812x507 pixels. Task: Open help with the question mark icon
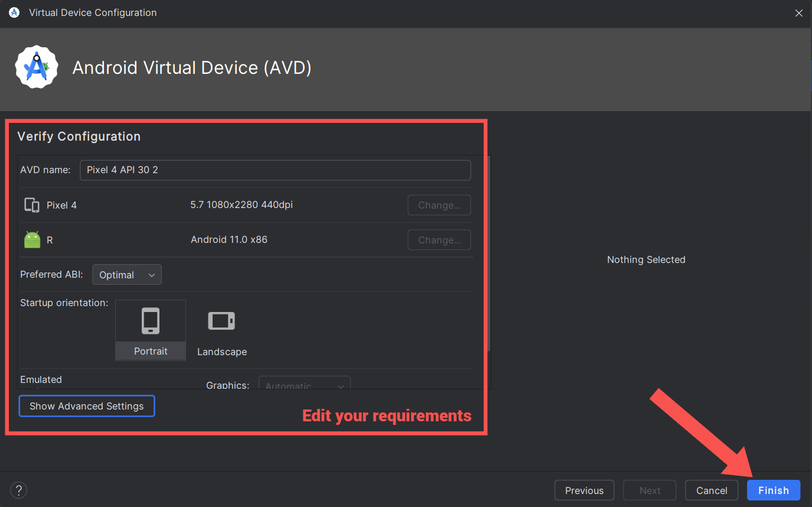pos(19,490)
